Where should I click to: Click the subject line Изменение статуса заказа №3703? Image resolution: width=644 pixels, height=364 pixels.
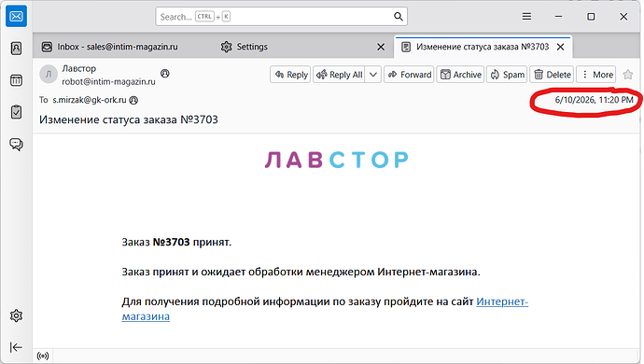coord(129,119)
